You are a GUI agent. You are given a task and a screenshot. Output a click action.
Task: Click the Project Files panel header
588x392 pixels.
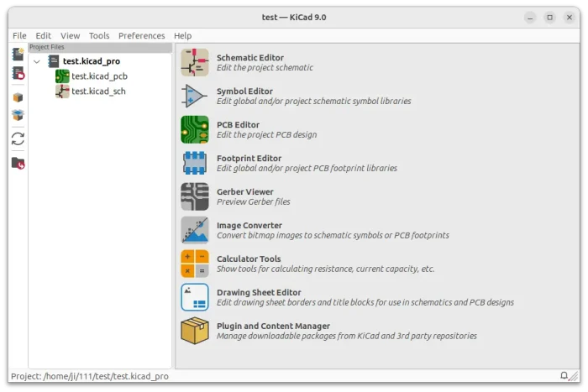(100, 47)
